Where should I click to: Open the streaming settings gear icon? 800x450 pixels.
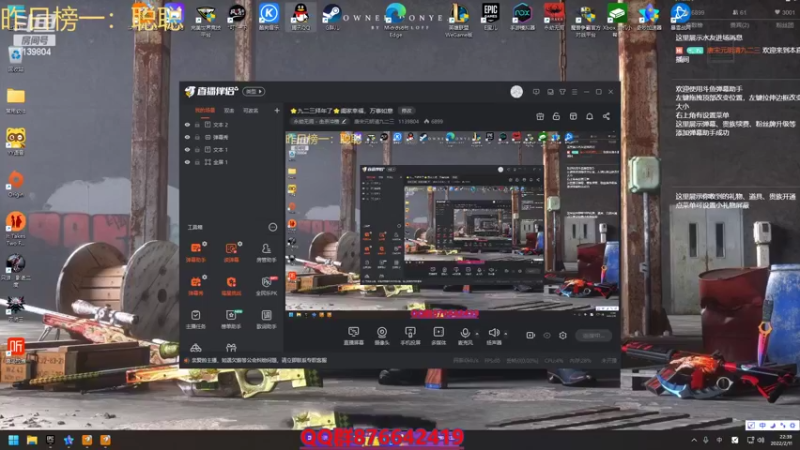563,335
